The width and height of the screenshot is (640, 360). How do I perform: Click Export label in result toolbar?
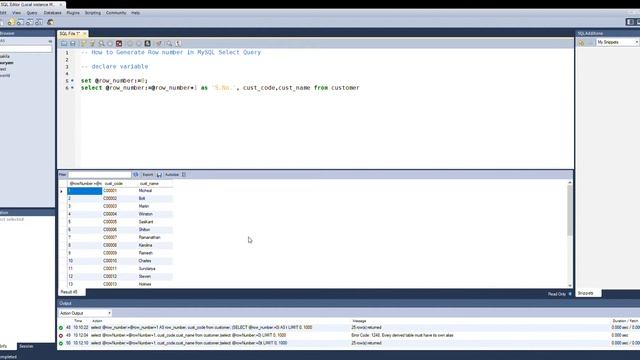(x=147, y=175)
